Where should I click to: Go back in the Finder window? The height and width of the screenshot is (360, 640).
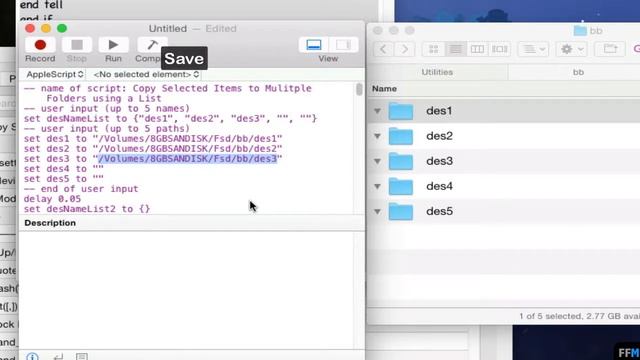tap(383, 49)
